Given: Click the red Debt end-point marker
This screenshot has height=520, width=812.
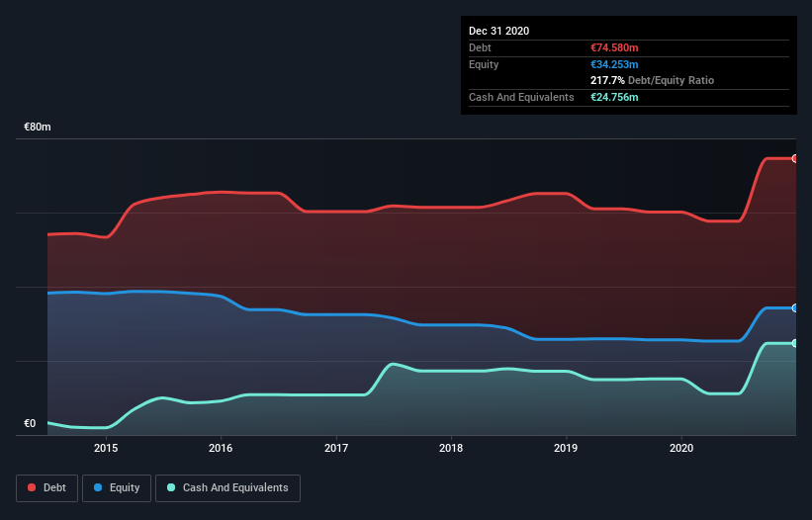Looking at the screenshot, I should tap(795, 159).
